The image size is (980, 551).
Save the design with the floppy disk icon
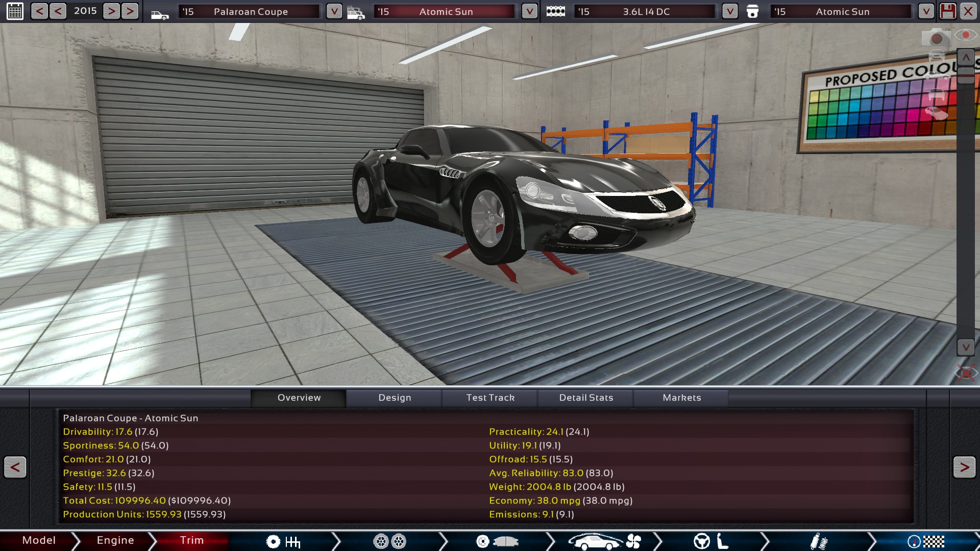(948, 11)
